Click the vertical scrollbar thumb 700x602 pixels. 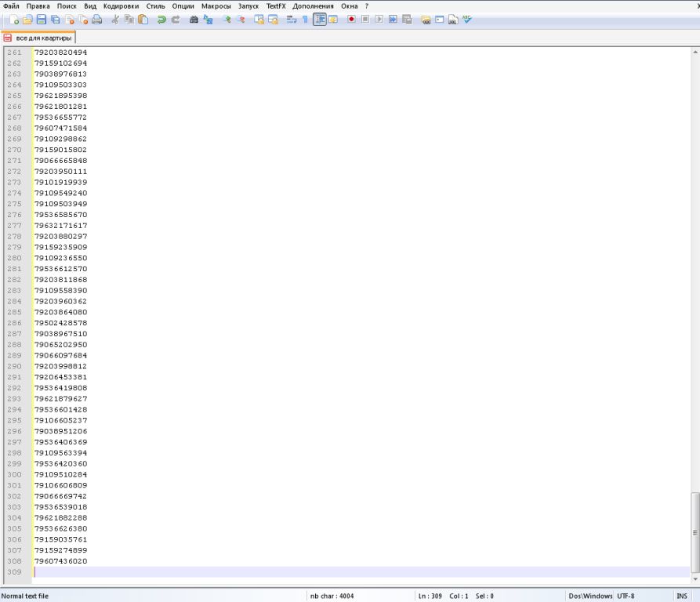(x=695, y=532)
